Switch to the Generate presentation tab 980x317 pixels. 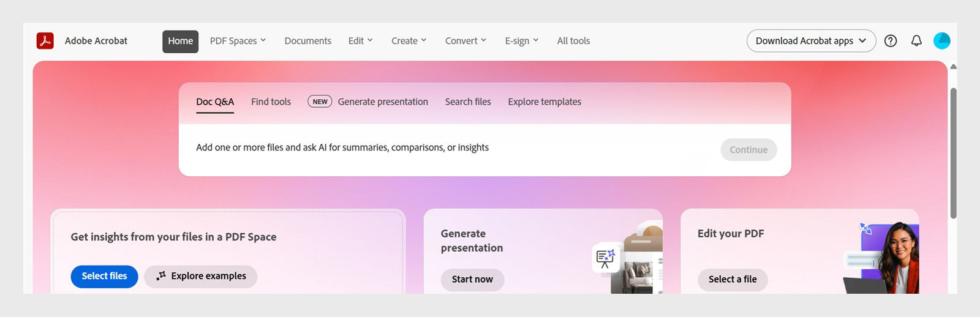coord(383,102)
